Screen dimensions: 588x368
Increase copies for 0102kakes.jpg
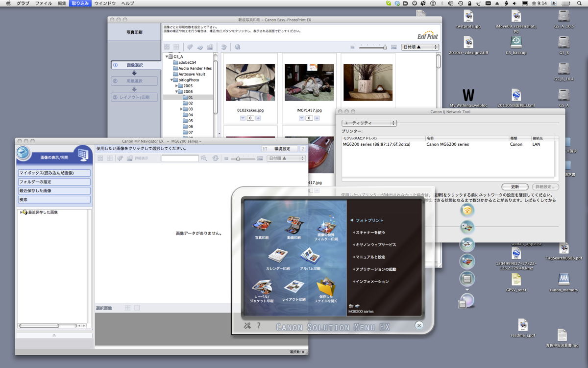click(258, 118)
